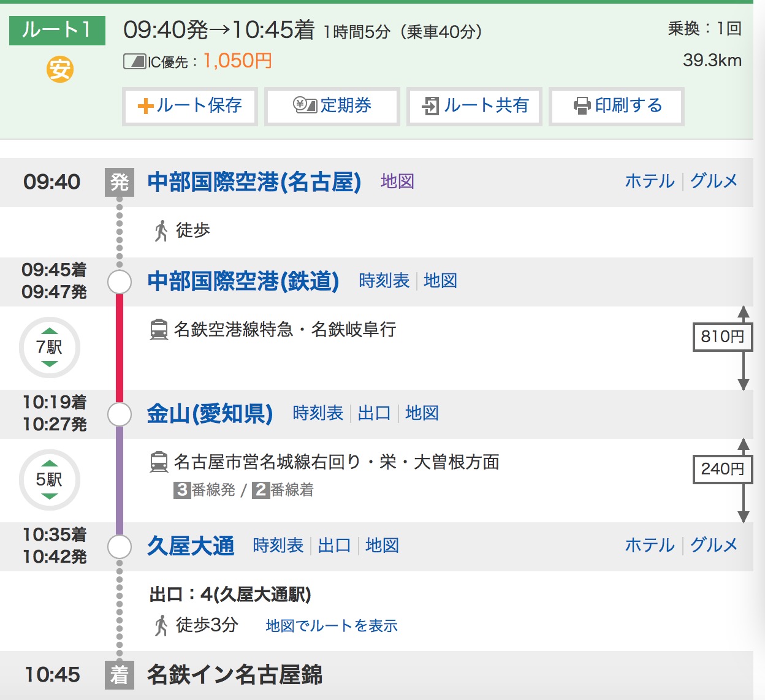Share route with ルート共有 button
This screenshot has height=700, width=765.
coord(474,106)
